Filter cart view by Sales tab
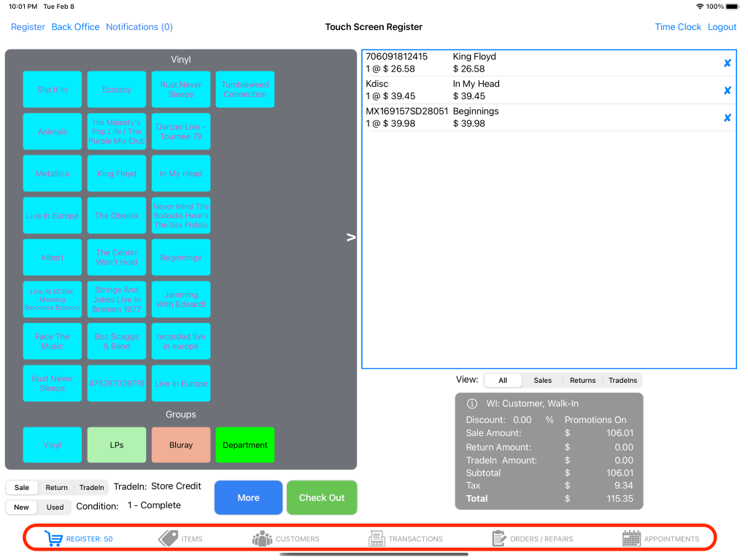This screenshot has height=560, width=748. click(x=542, y=381)
